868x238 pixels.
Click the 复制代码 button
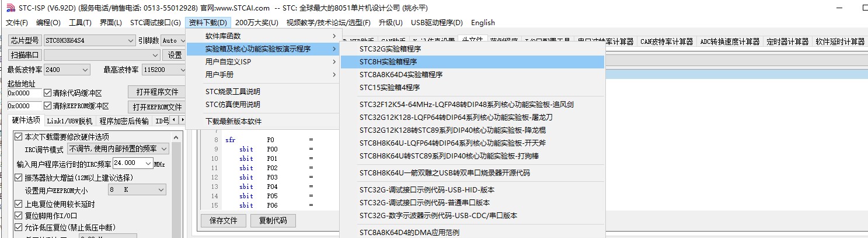click(273, 220)
